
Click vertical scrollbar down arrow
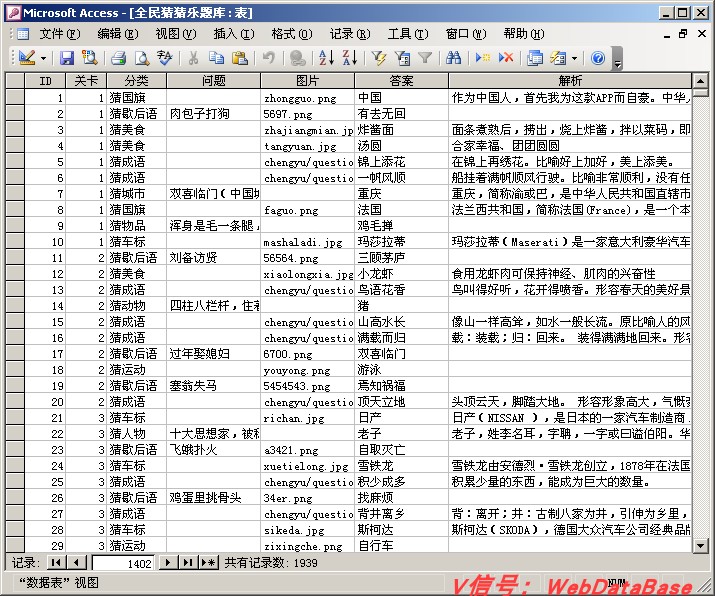point(700,545)
